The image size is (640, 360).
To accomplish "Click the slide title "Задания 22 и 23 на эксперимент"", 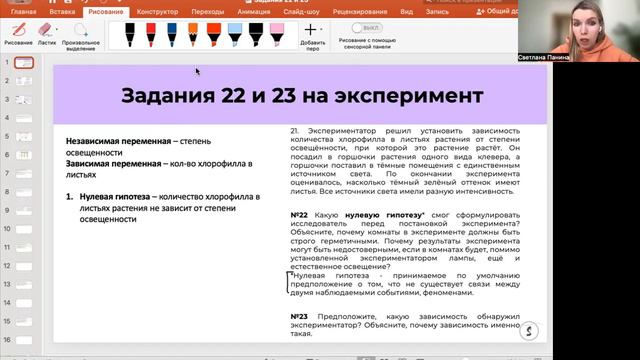I will tap(302, 96).
